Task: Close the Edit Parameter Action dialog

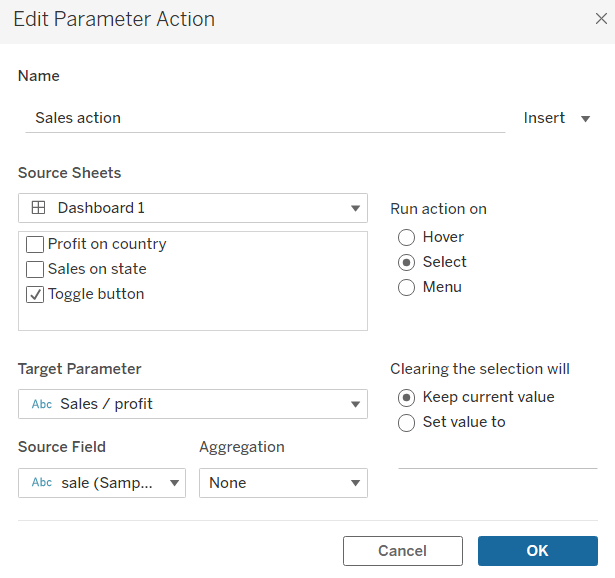Action: pyautogui.click(x=601, y=18)
